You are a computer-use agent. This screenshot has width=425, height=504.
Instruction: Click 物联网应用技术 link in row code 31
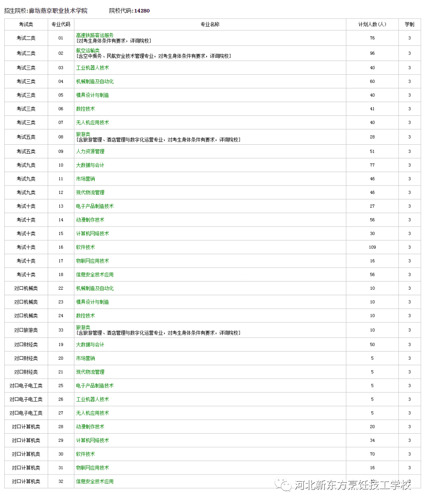92,468
